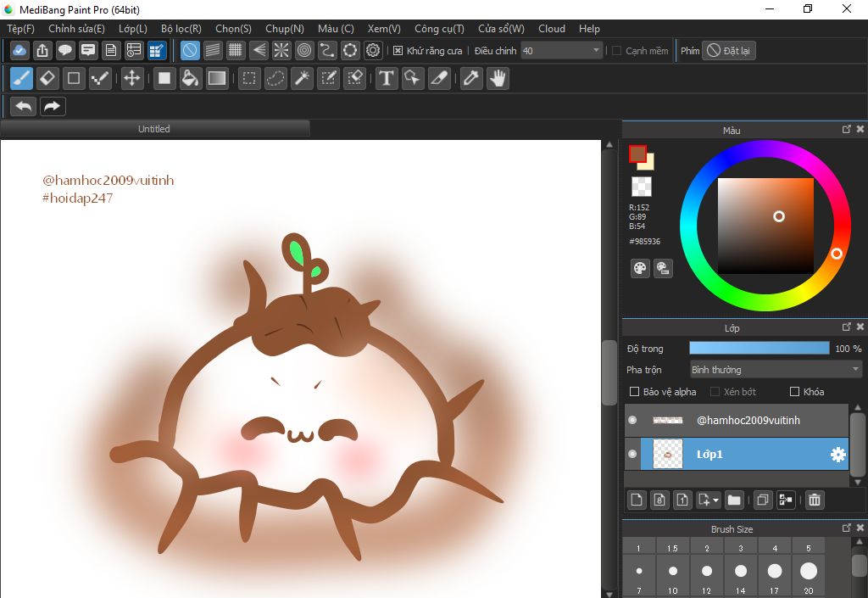Open the Chỉnh sửa(E) menu
The image size is (868, 598).
click(76, 29)
